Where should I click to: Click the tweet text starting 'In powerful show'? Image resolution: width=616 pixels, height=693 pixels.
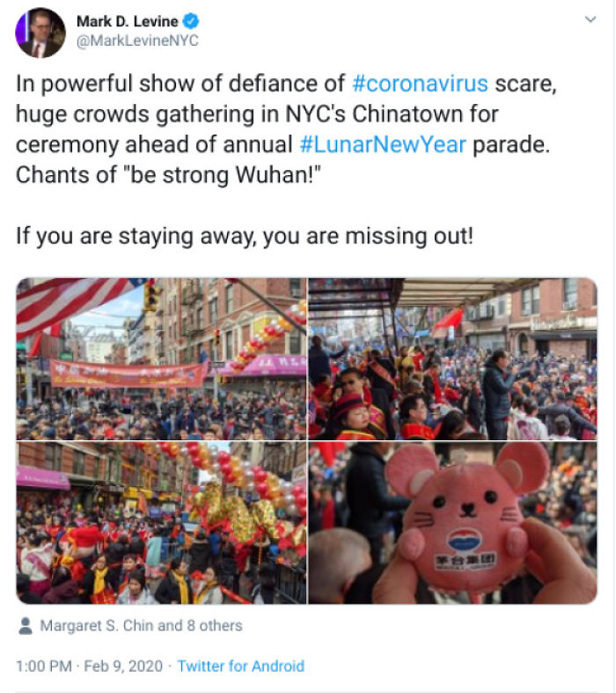[286, 129]
